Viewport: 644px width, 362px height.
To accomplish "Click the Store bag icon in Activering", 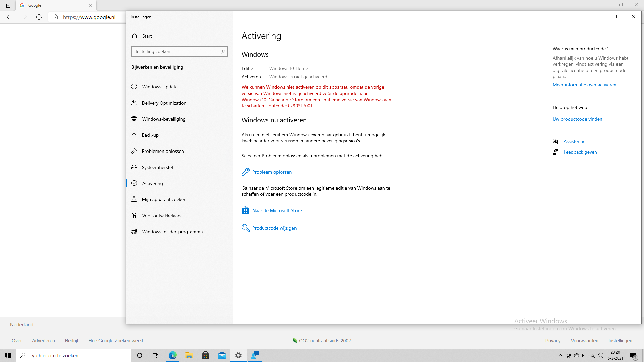I will point(245,210).
